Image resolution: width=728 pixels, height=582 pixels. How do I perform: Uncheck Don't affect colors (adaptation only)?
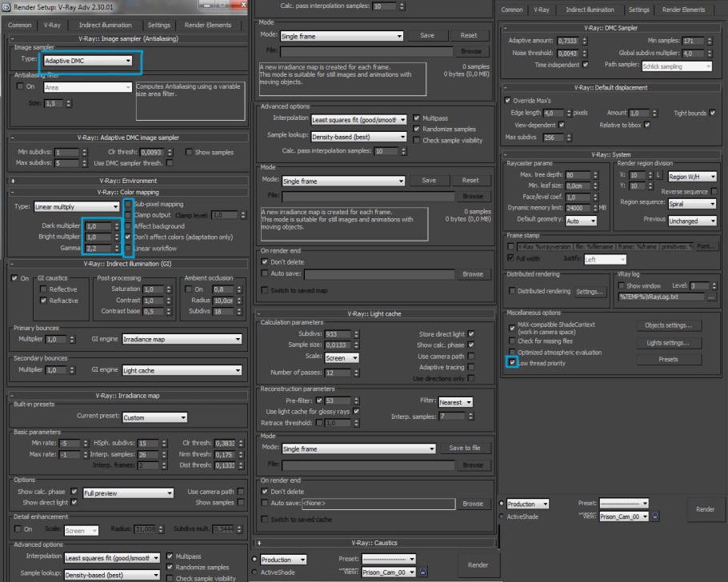tap(128, 237)
